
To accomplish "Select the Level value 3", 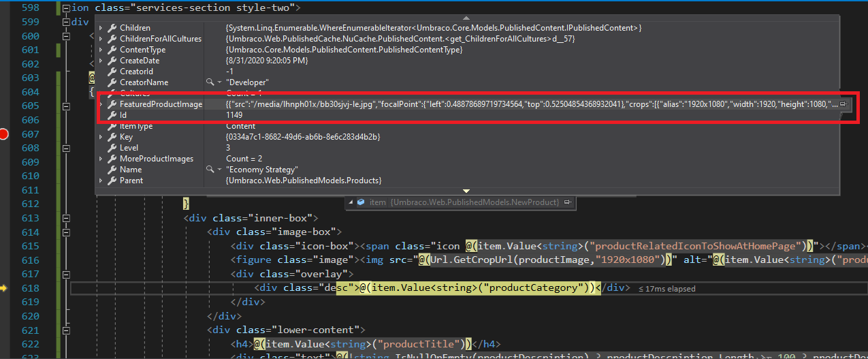I will click(x=228, y=148).
